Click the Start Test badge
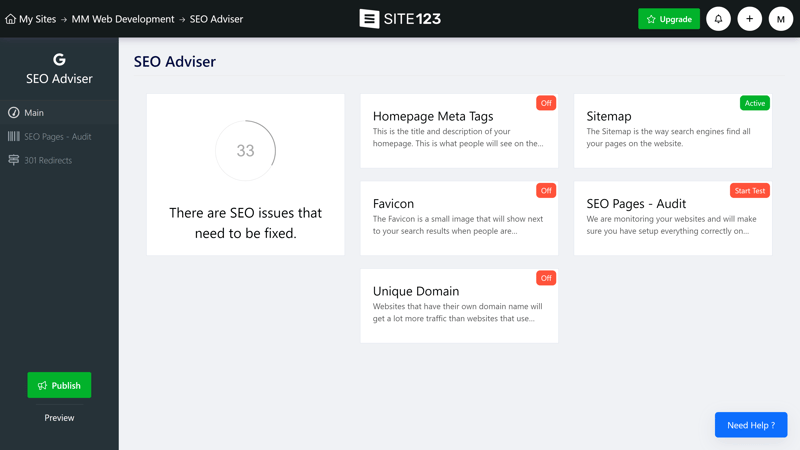The height and width of the screenshot is (450, 800). tap(749, 191)
